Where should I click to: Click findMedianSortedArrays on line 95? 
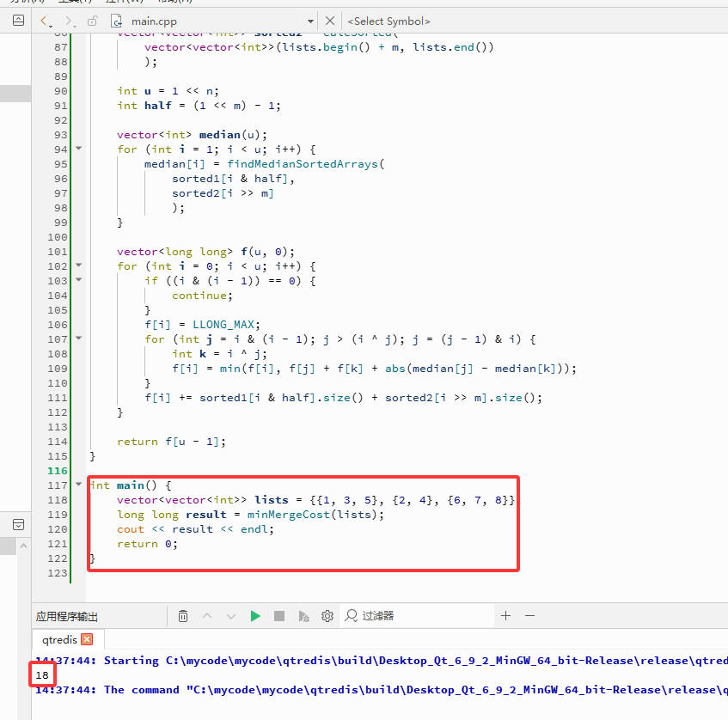[x=303, y=164]
